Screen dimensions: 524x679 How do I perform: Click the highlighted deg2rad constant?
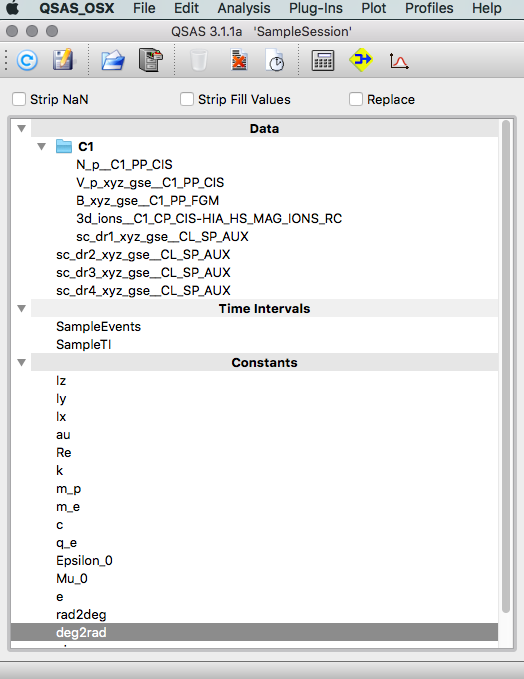coord(254,633)
